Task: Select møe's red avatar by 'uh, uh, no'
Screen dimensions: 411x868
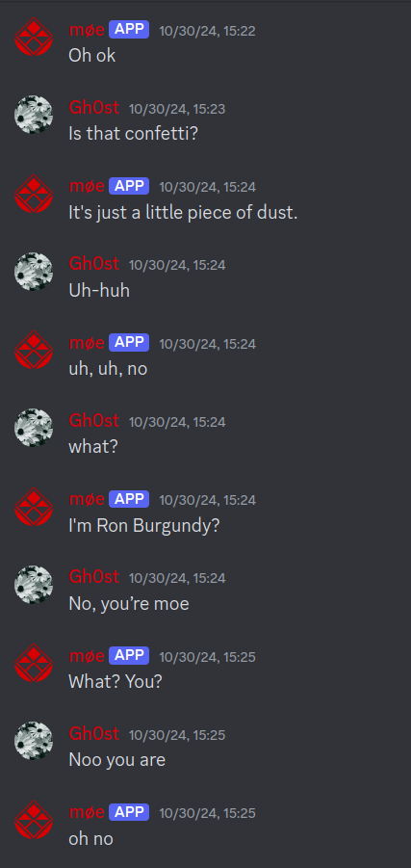Action: [x=33, y=351]
